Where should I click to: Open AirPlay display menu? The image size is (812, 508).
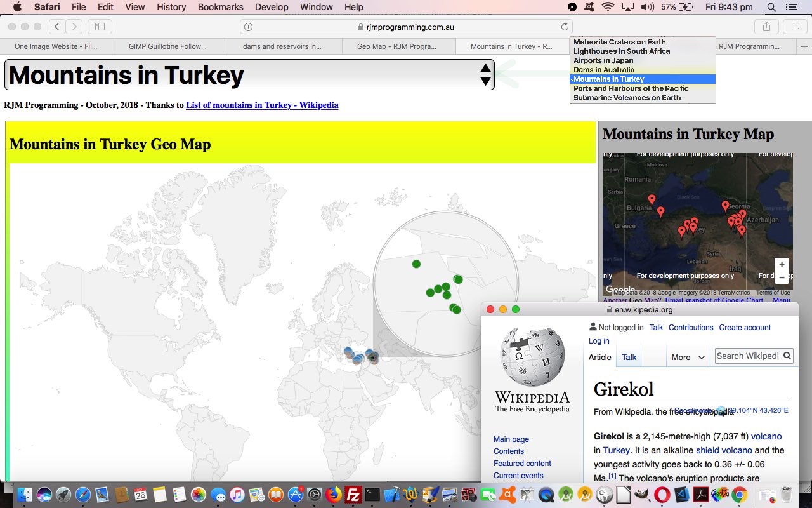(628, 7)
